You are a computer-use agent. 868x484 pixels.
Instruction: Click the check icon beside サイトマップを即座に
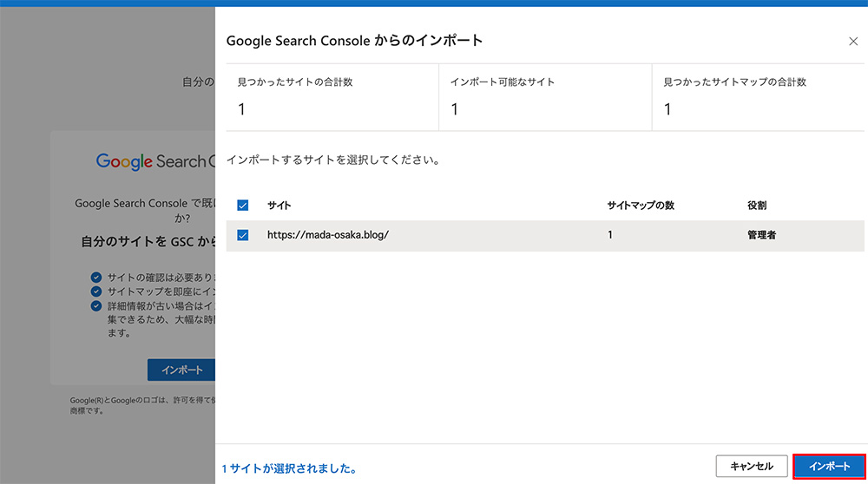(96, 291)
